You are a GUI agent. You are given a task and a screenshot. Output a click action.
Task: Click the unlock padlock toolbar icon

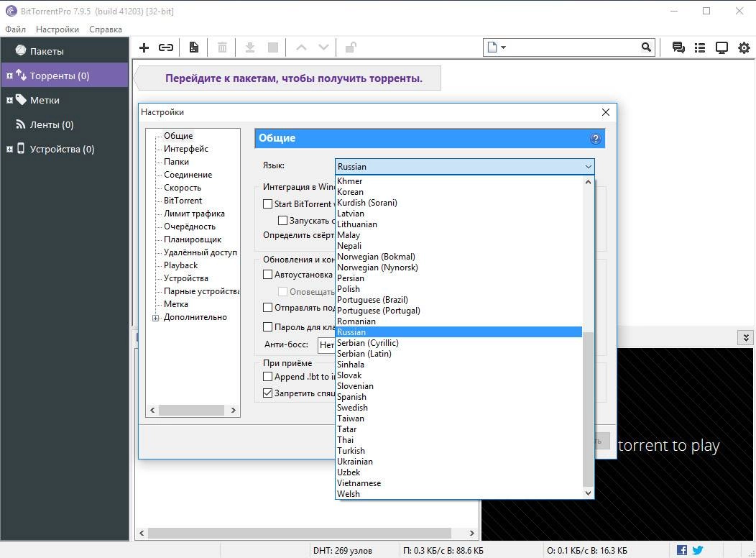pyautogui.click(x=351, y=47)
